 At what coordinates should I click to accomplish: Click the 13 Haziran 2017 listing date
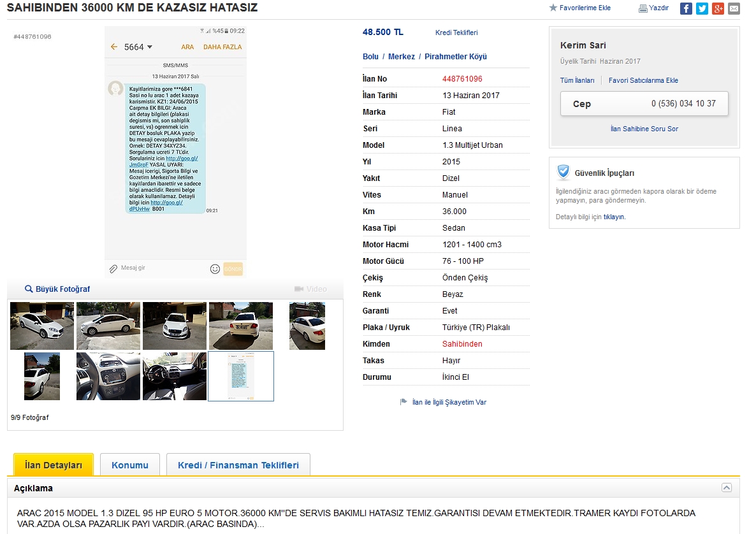click(471, 96)
